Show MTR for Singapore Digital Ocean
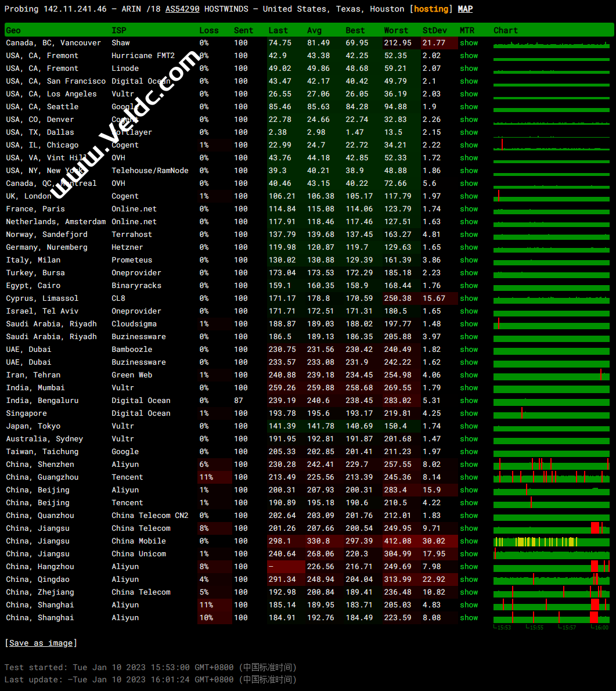The height and width of the screenshot is (691, 616). point(469,413)
